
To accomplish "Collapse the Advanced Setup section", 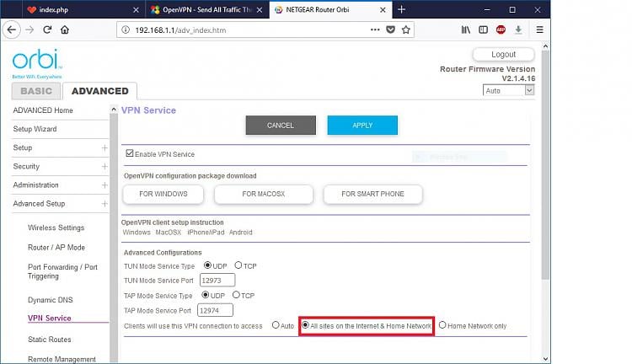I will click(104, 204).
